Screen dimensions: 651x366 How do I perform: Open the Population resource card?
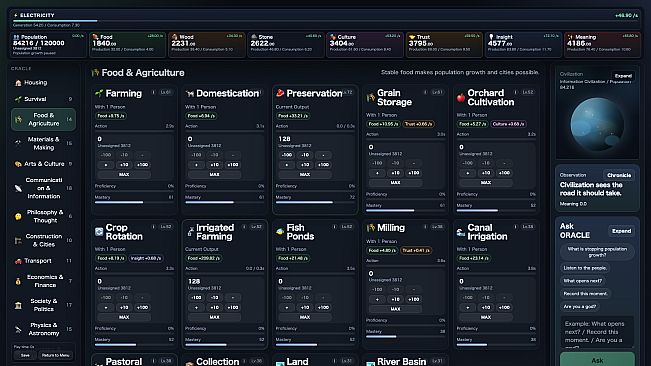pos(48,45)
